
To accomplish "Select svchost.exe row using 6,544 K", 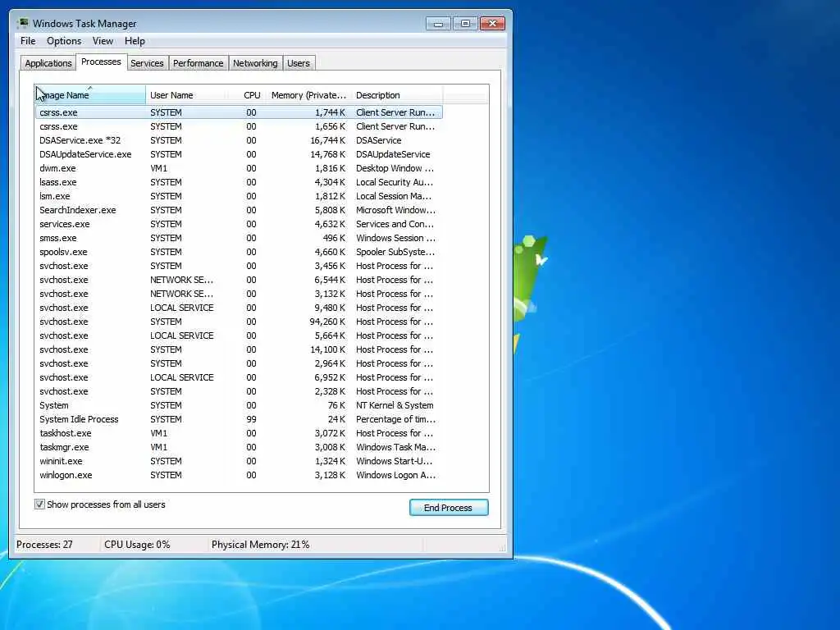I will pyautogui.click(x=239, y=280).
